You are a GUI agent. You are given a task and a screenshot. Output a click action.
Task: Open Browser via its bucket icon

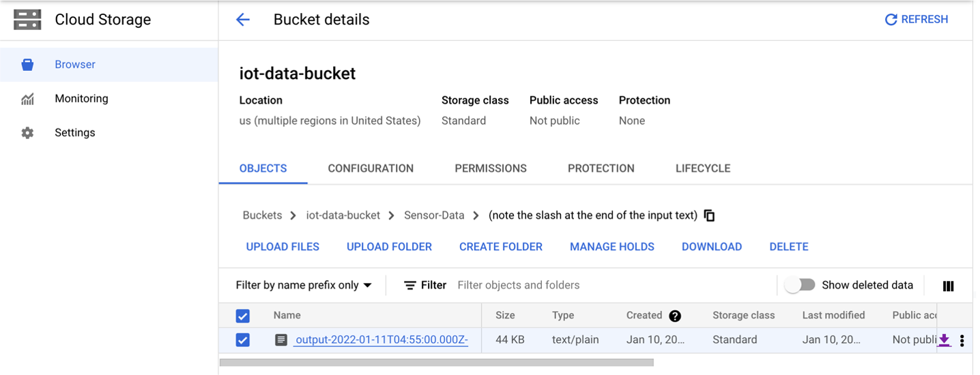(27, 65)
